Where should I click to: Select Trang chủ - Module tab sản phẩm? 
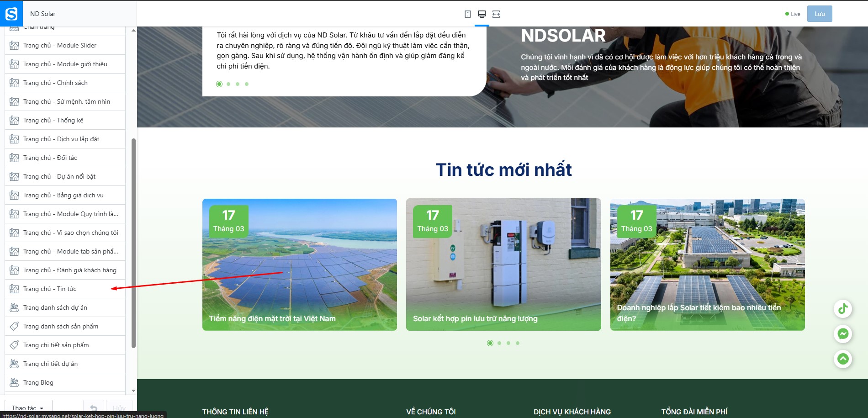tap(65, 251)
